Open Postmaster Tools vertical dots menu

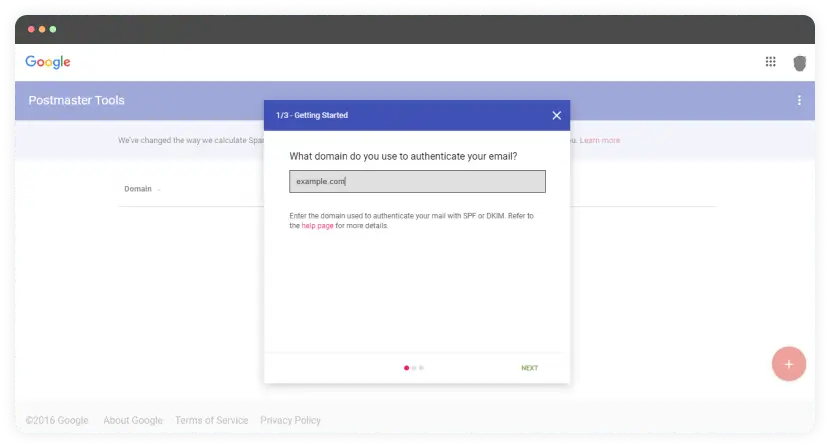pyautogui.click(x=799, y=100)
